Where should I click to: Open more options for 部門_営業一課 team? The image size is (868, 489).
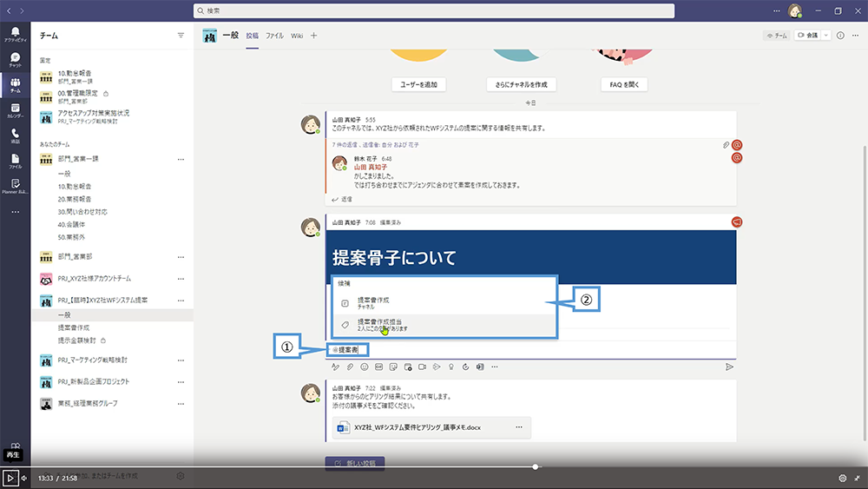(181, 159)
